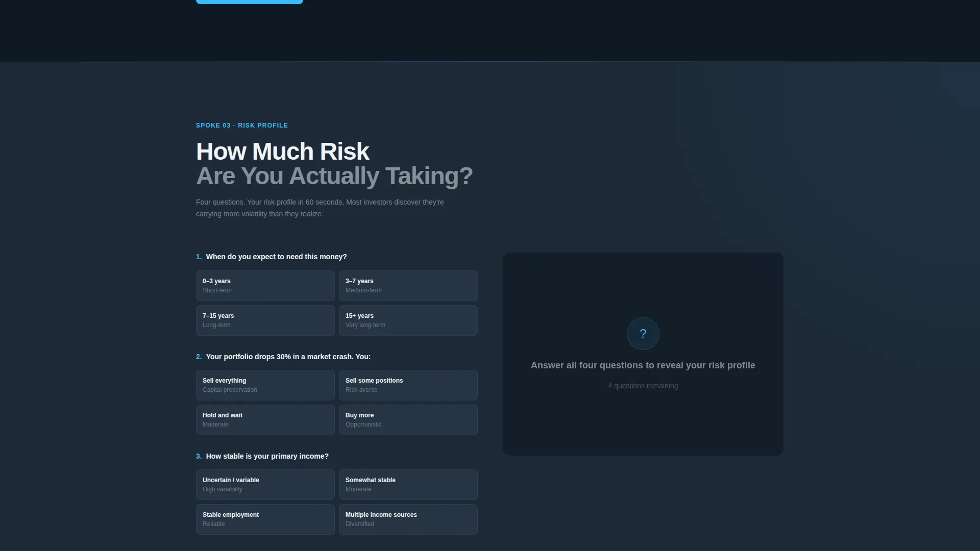Click the Spoke 03 Risk Profile label
This screenshot has width=980, height=551.
click(x=242, y=126)
